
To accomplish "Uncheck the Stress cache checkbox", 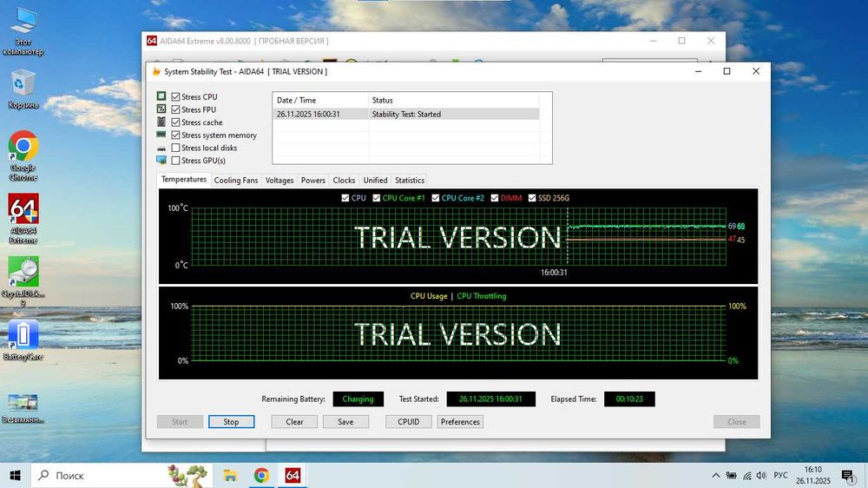I will [175, 122].
